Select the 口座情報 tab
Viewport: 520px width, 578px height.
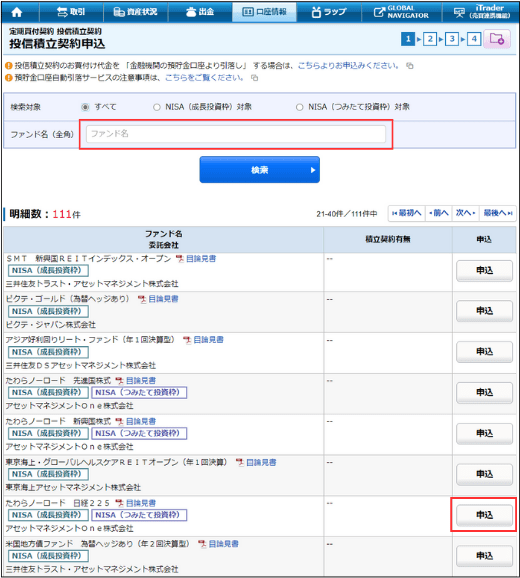pyautogui.click(x=264, y=12)
